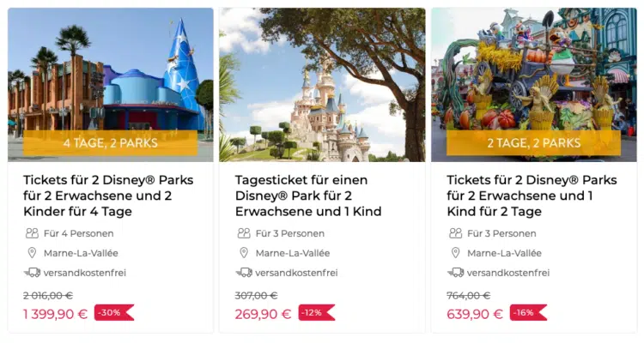Click delivery truck icon on 4-day ticket card

pos(32,273)
